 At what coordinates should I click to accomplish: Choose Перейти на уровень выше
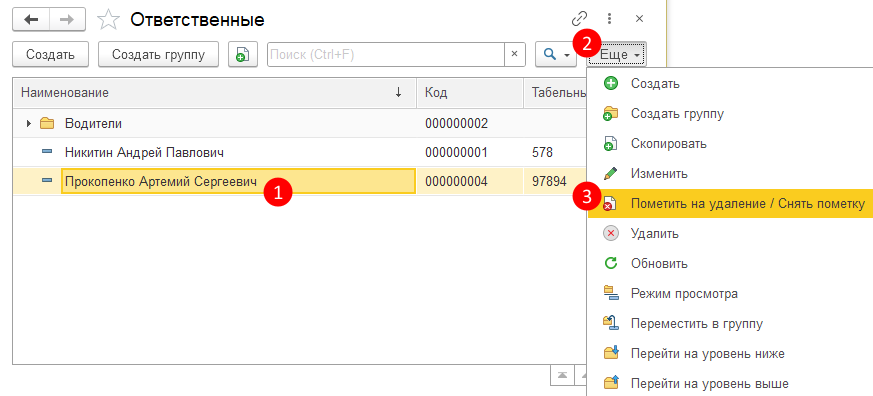pyautogui.click(x=730, y=384)
